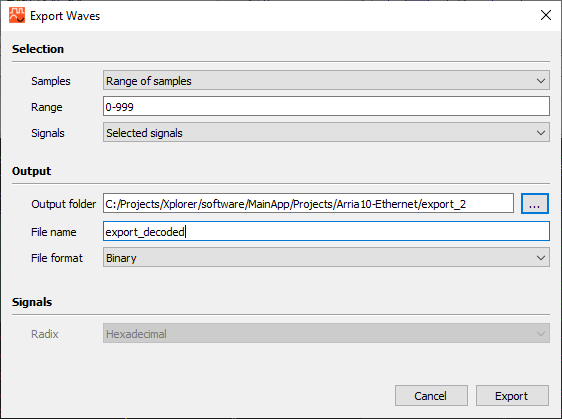This screenshot has height=419, width=562.
Task: Click the Samples label
Action: pos(51,81)
